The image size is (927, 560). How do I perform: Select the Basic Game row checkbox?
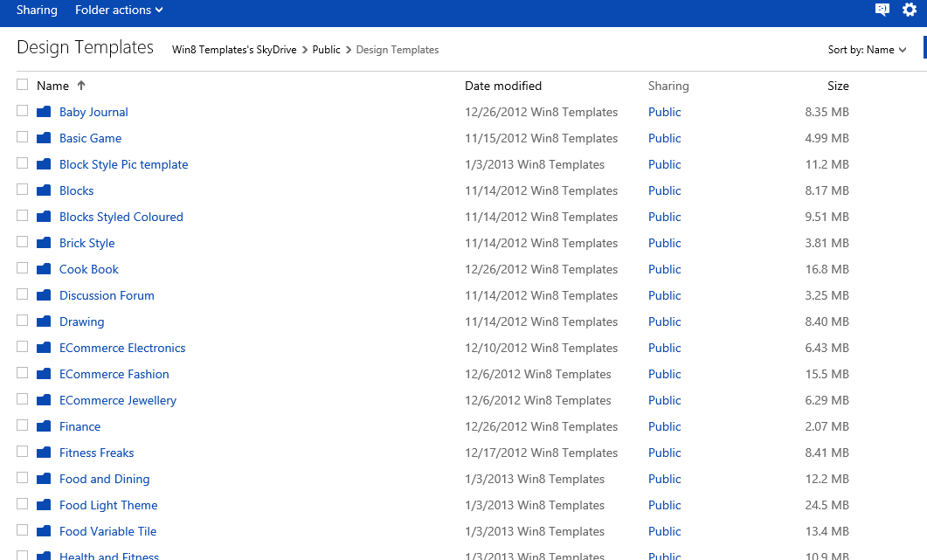[23, 137]
